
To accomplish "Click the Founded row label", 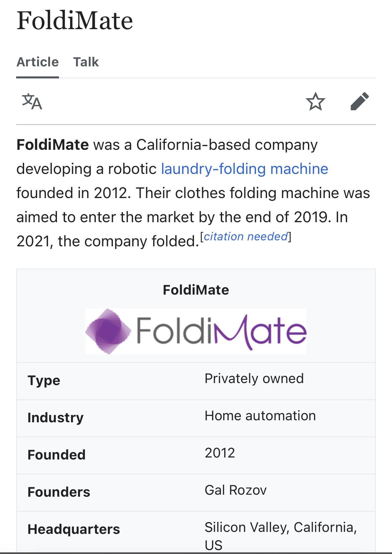I will tap(57, 455).
